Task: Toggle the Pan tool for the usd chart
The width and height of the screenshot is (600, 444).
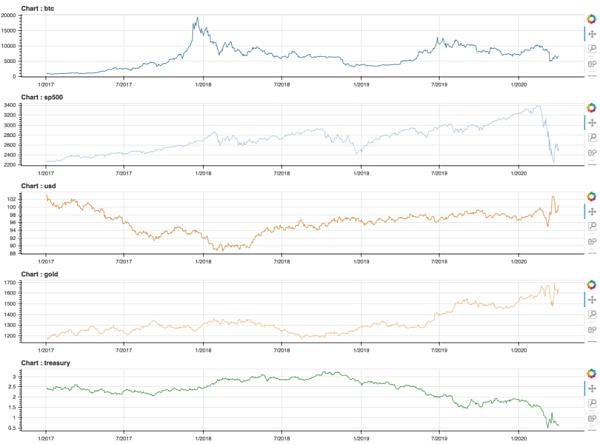Action: coord(591,212)
